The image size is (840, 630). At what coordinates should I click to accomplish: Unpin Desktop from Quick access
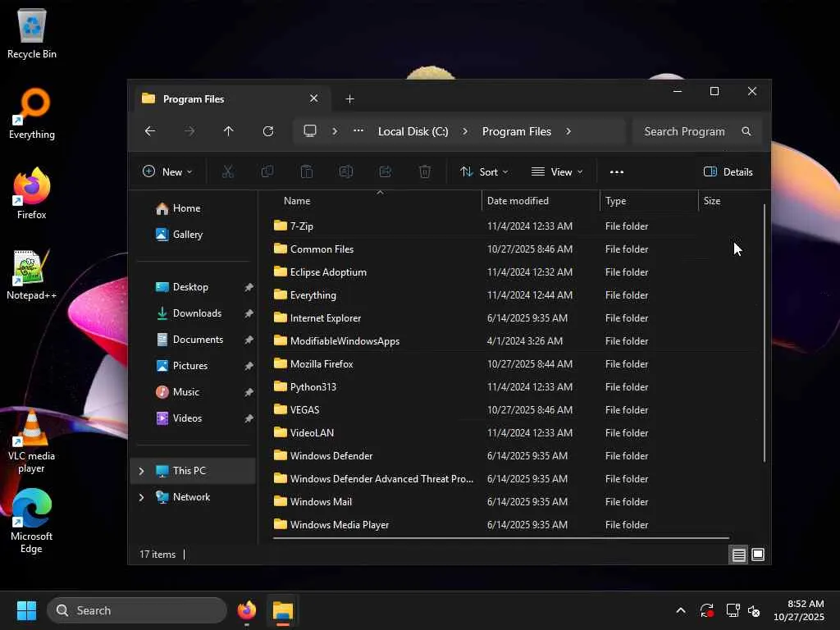pyautogui.click(x=249, y=287)
